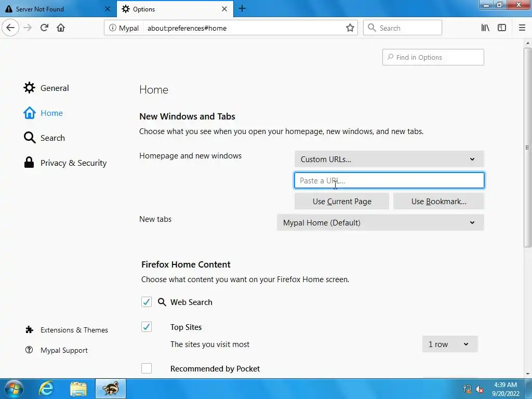Click the New Windows and Tabs heading

(x=187, y=116)
